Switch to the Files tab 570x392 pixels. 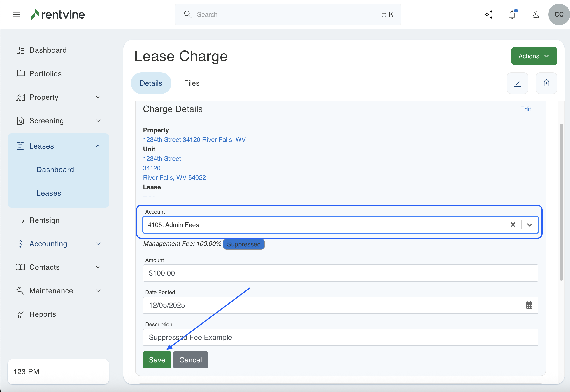191,83
